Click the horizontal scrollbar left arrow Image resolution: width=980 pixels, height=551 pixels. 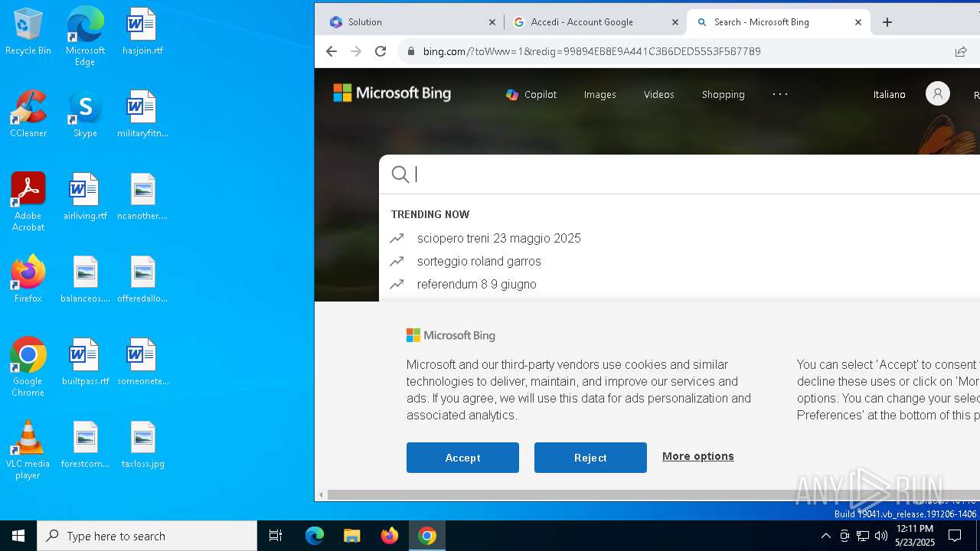[321, 495]
